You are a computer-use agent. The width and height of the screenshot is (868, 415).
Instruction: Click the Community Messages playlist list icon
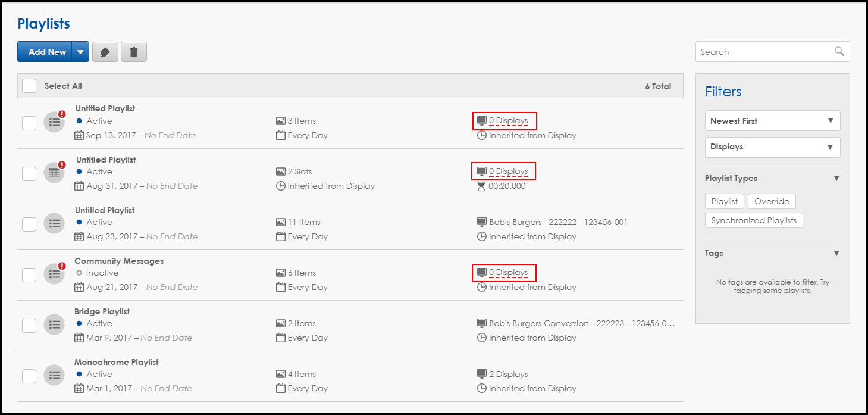coord(55,274)
